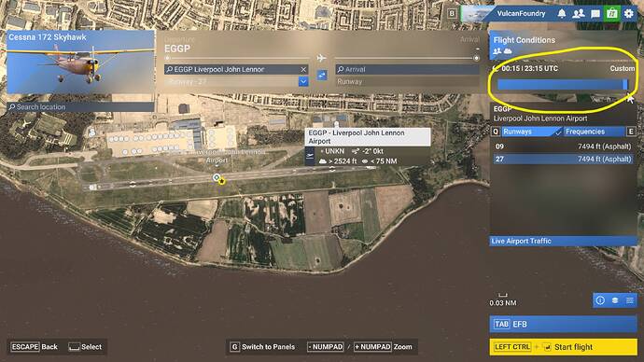Open the settings gear icon
The height and width of the screenshot is (362, 644).
coord(629,14)
